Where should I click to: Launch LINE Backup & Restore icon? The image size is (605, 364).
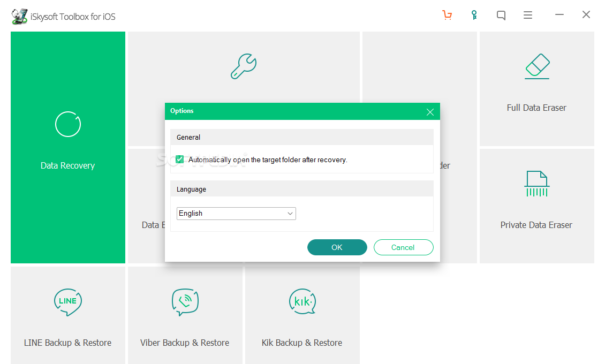(x=68, y=302)
